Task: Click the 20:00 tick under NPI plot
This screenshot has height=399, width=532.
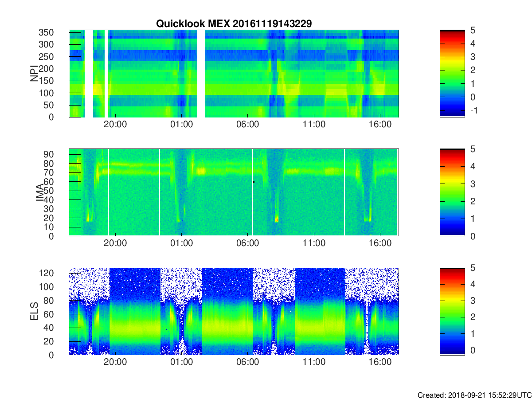Action: (115, 125)
